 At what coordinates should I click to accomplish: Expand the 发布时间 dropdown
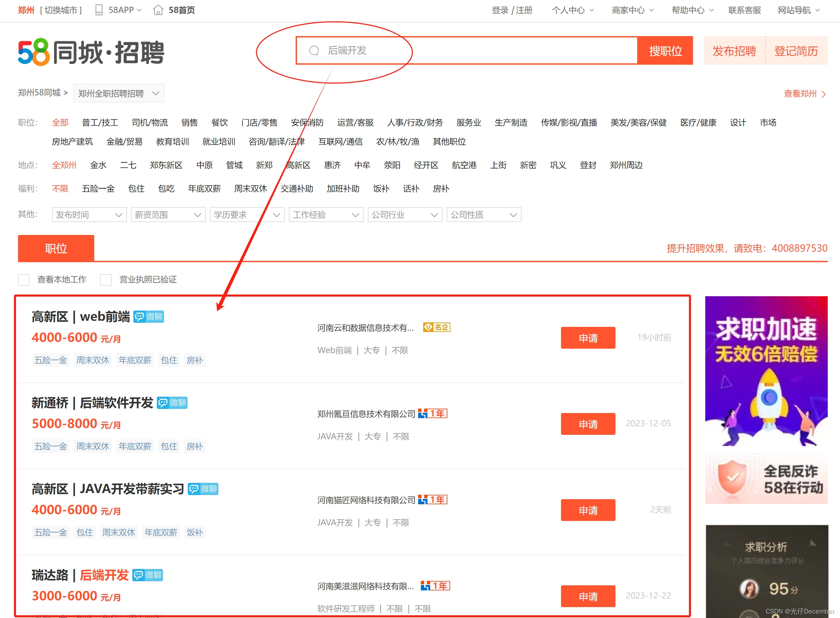click(x=89, y=215)
